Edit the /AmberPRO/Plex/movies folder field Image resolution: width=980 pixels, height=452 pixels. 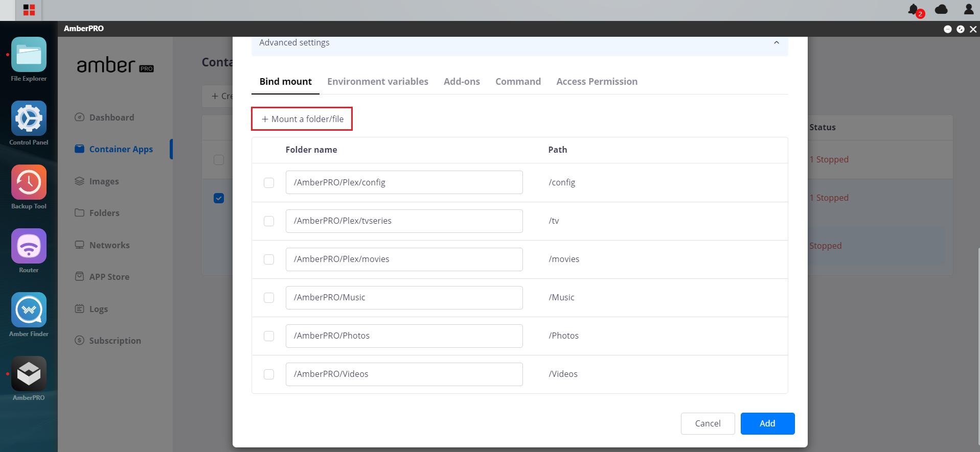(x=404, y=259)
